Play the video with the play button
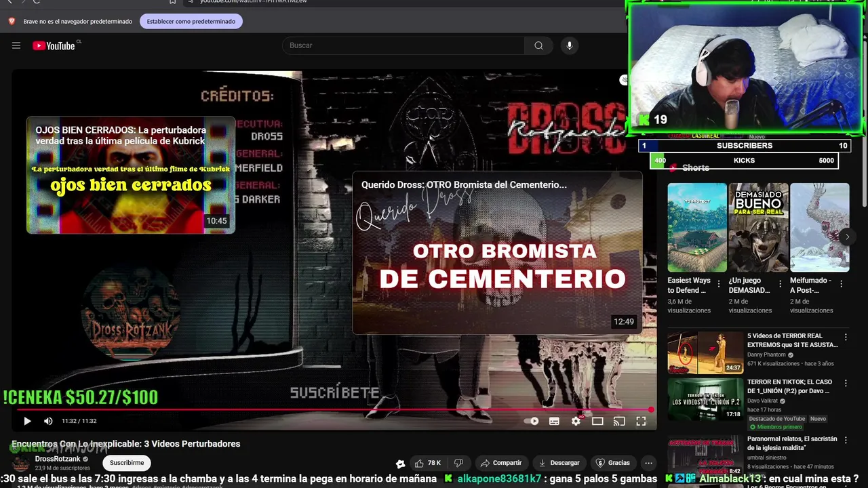 click(x=27, y=421)
